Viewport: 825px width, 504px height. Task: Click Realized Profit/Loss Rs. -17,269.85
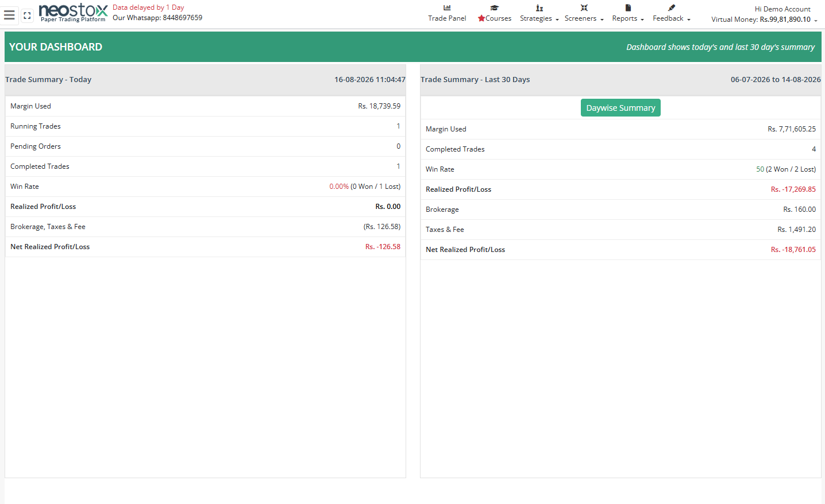(x=793, y=189)
